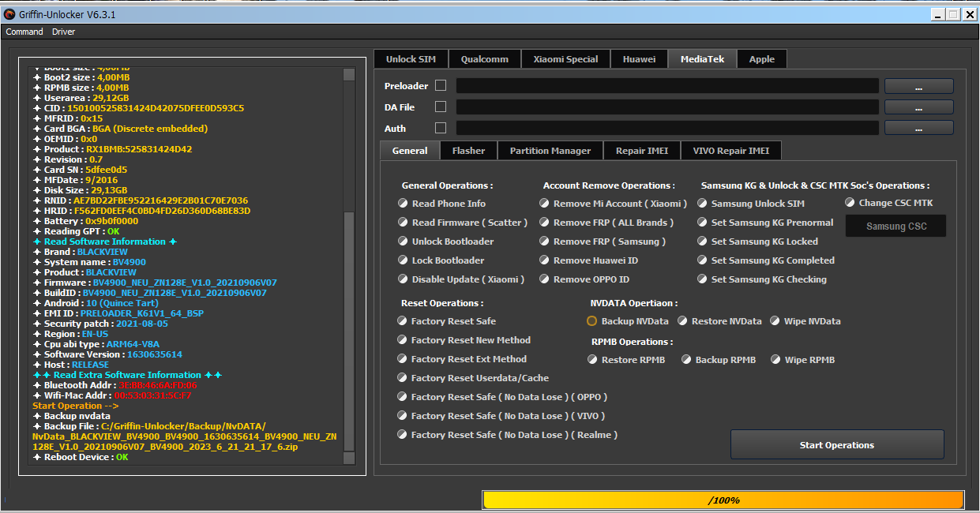Screen dimensions: 980x513
Task: Pick the Remove OPPO ID option
Action: coord(584,279)
